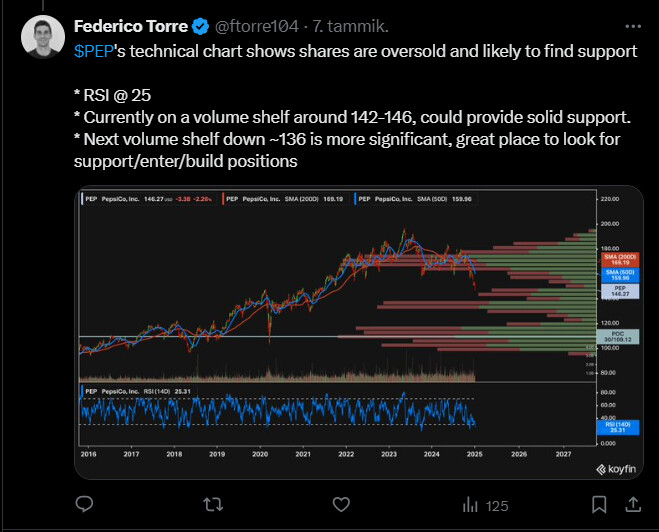Open the tweet date '7. tammik.'
Viewport: 659px width, 532px height.
click(x=351, y=26)
